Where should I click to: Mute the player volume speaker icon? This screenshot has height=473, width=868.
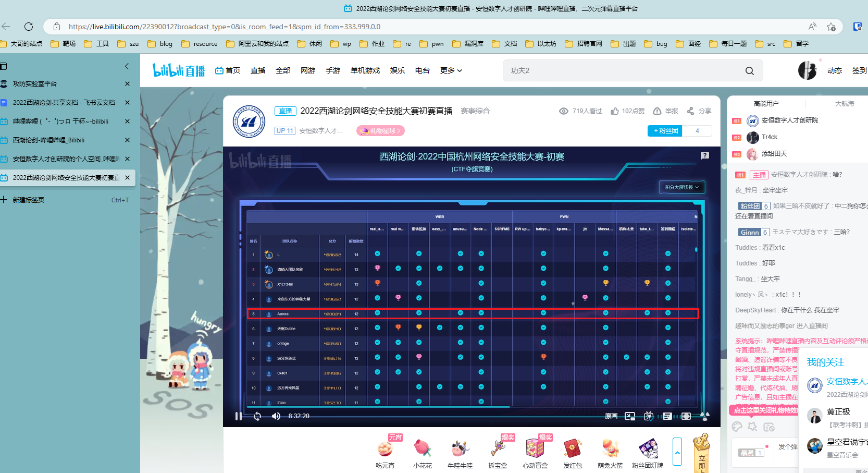276,416
